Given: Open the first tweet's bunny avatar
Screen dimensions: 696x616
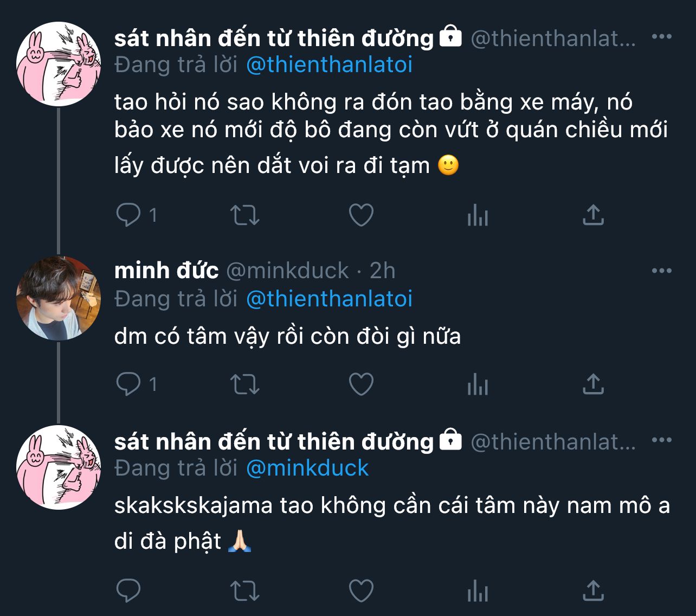Looking at the screenshot, I should tap(59, 64).
